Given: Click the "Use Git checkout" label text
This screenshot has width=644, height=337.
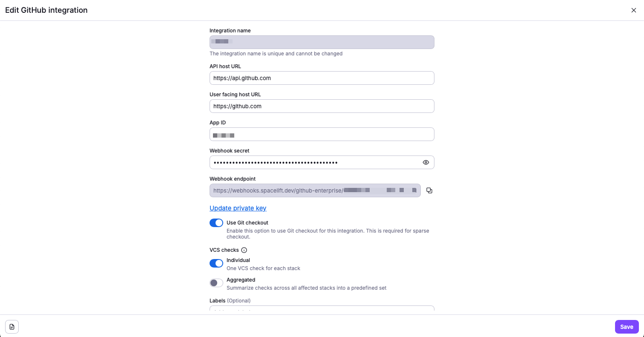Looking at the screenshot, I should click(x=247, y=222).
